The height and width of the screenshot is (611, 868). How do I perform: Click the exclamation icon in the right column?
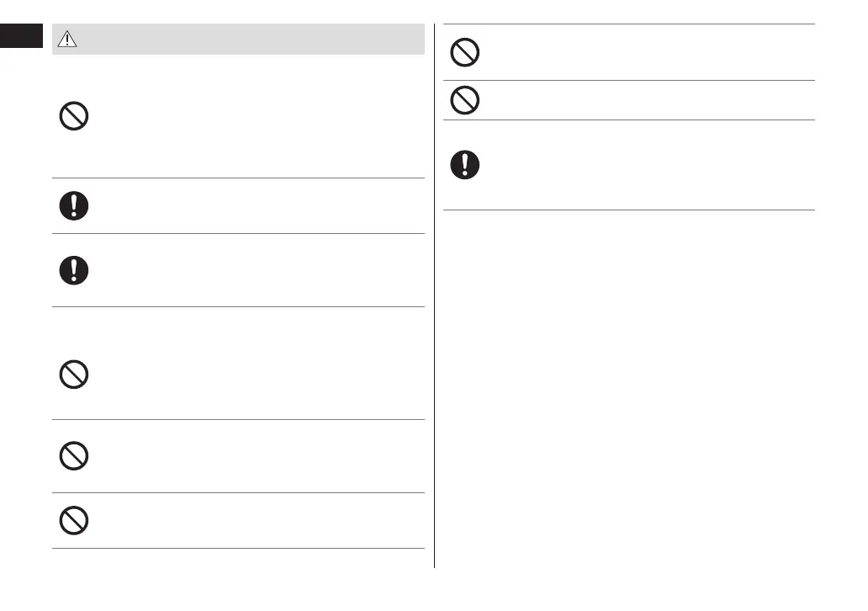tap(465, 164)
